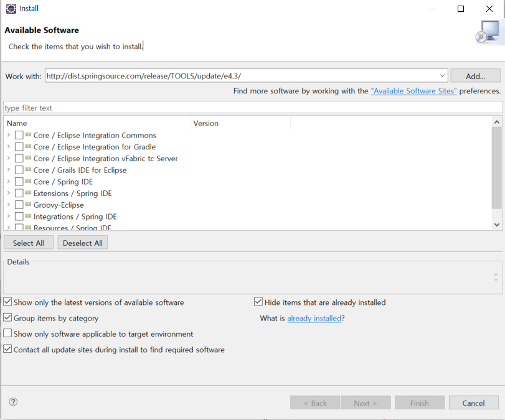Expand Core / Grails IDE for Eclipse node
This screenshot has height=420, width=505.
(9, 170)
